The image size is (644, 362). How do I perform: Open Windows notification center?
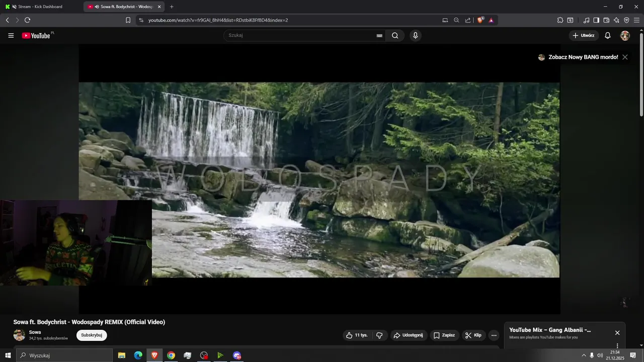click(633, 355)
